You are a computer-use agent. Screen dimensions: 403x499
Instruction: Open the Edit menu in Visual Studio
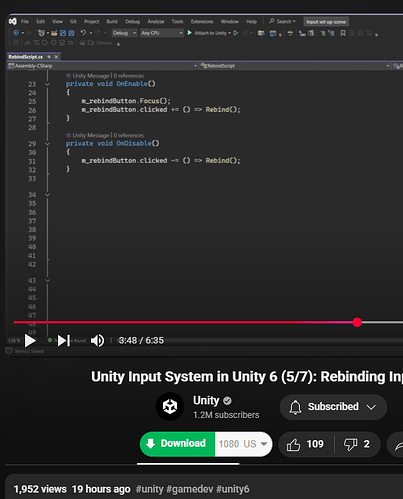coord(41,21)
